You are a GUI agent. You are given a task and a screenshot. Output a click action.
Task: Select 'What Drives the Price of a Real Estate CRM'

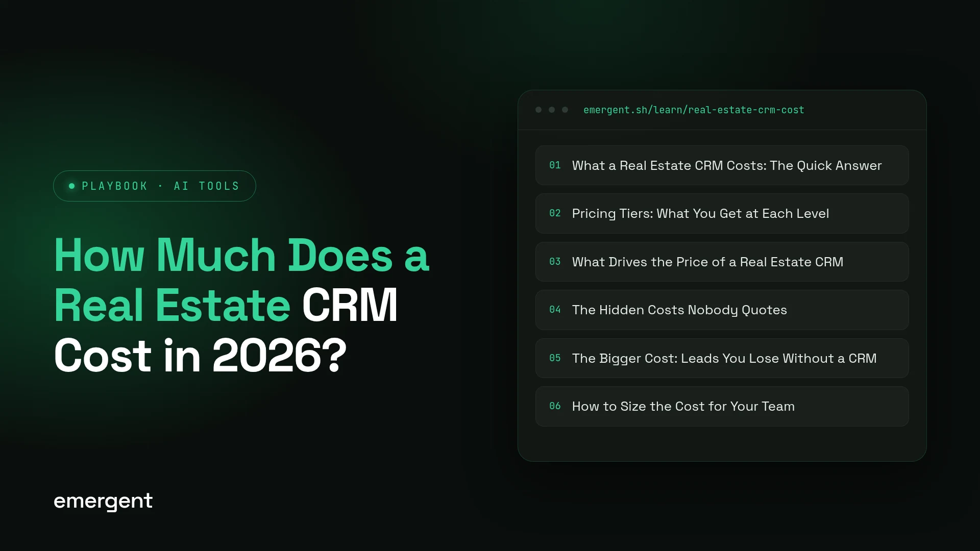[x=722, y=262]
